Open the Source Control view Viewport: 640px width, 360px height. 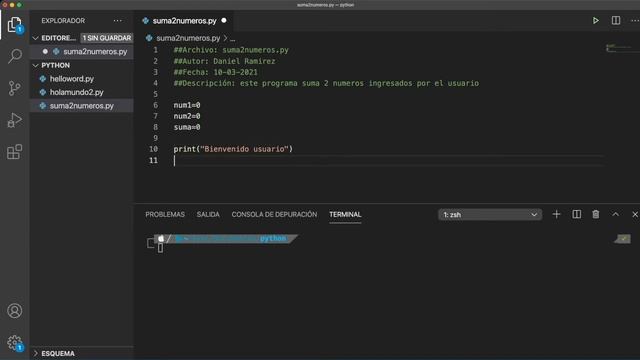point(15,88)
